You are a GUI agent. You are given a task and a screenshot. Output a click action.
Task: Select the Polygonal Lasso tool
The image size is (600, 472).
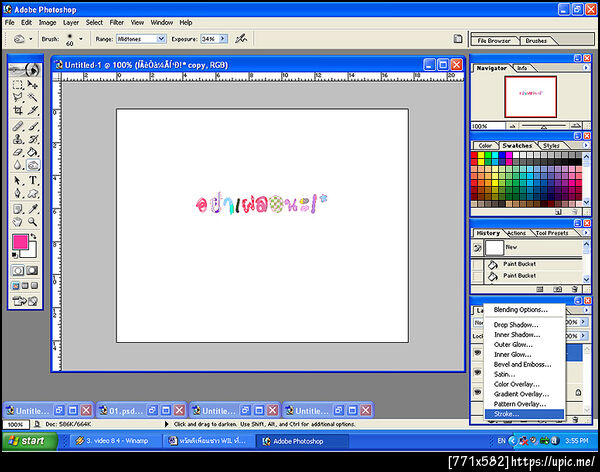[18, 97]
